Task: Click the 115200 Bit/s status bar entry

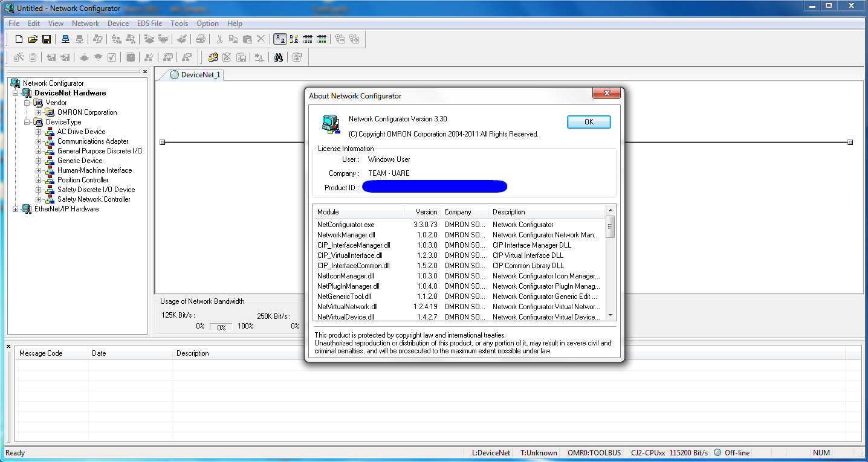Action: point(689,453)
